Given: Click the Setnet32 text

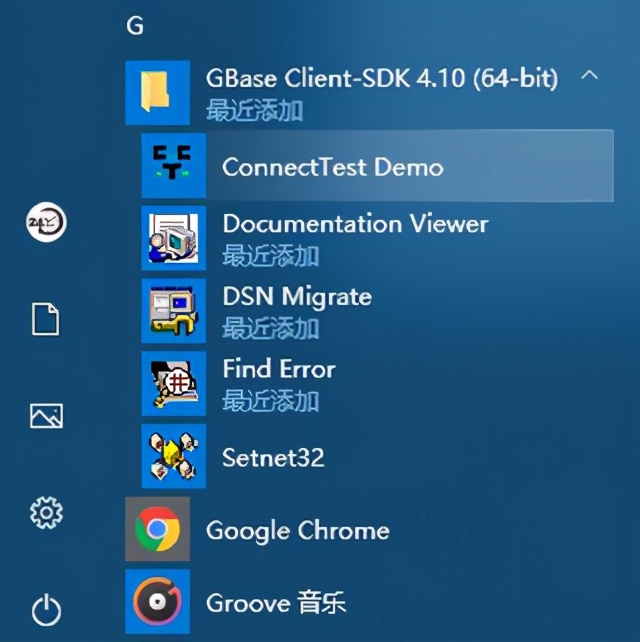Looking at the screenshot, I should [x=273, y=457].
